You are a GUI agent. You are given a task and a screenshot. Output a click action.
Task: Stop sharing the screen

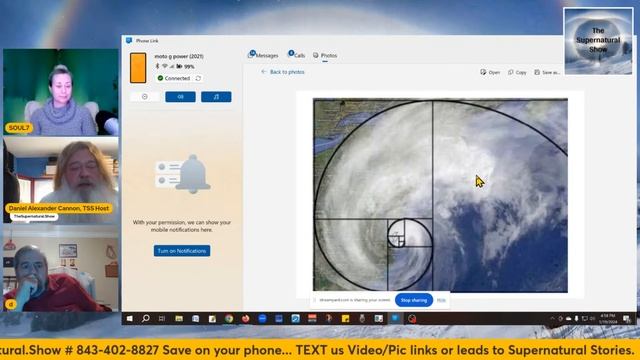413,300
